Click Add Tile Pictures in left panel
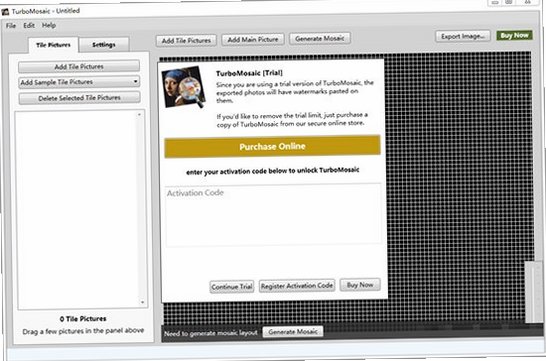The height and width of the screenshot is (361, 546). coord(79,66)
